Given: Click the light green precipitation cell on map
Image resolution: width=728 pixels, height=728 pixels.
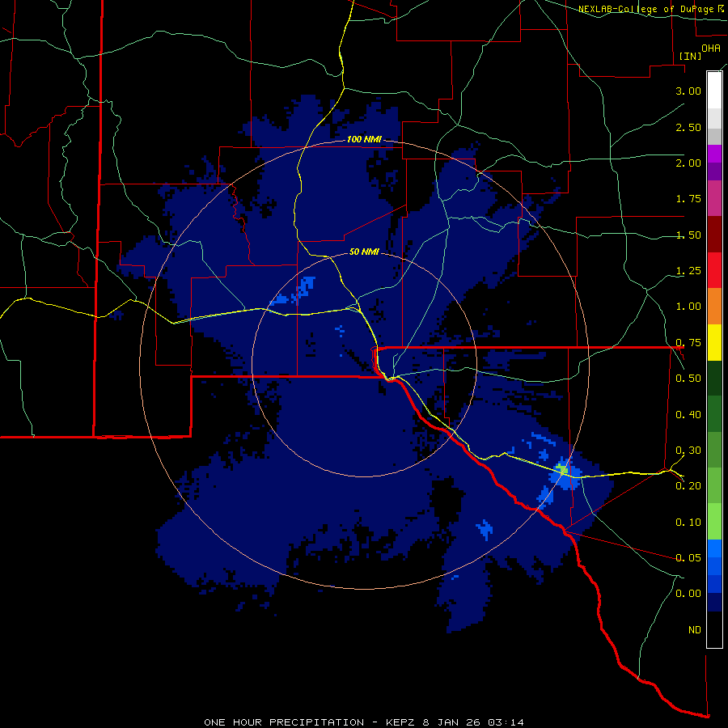Looking at the screenshot, I should pos(563,469).
